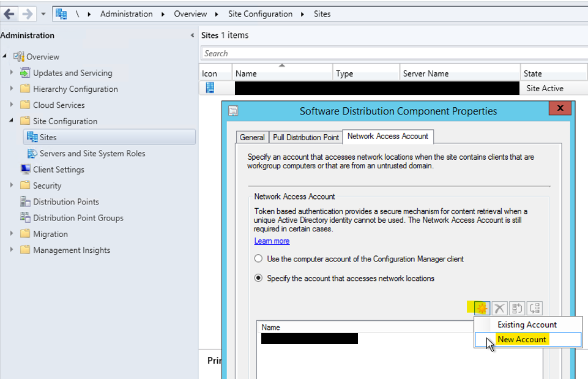This screenshot has width=588, height=379.
Task: Collapse the Administration navigation pane
Action: [192, 36]
